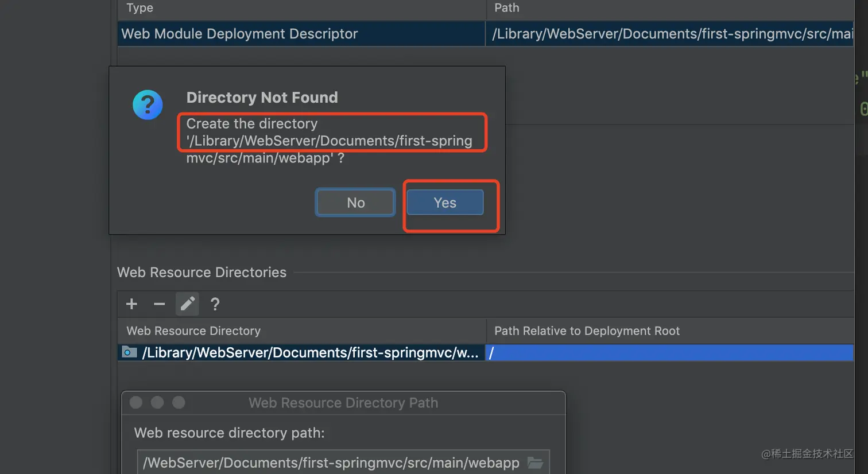Select the first-springmvc web resource directory row
868x474 pixels.
click(x=301, y=353)
